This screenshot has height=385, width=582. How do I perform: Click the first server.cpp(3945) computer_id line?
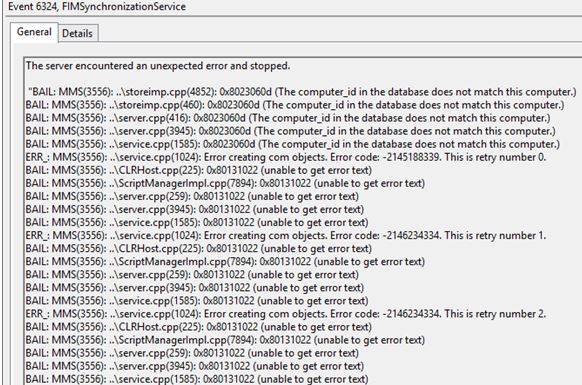click(x=291, y=131)
